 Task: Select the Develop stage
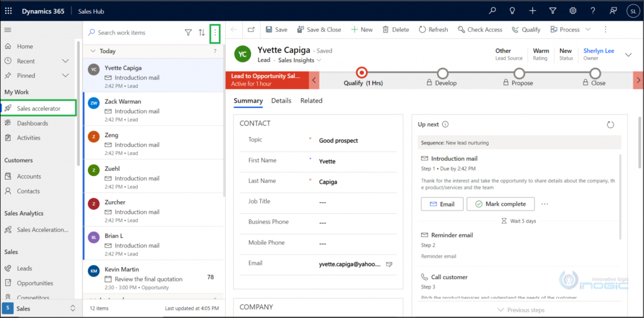tap(442, 74)
